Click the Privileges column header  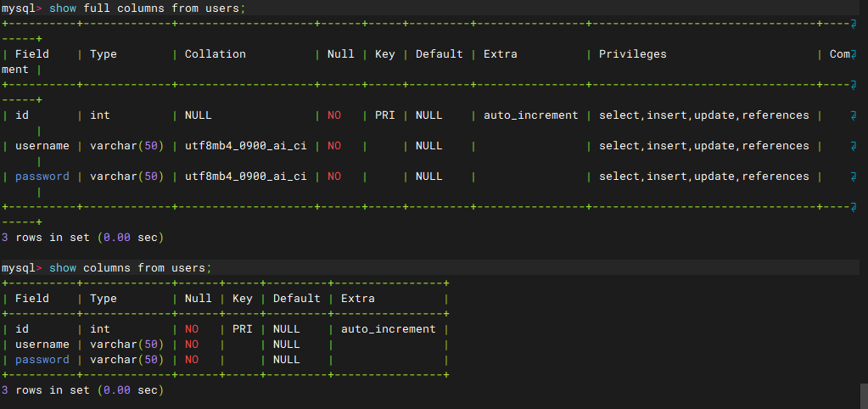632,54
